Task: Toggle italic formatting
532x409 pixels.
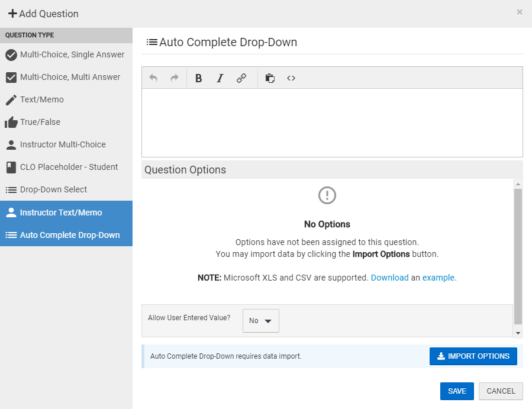Action: pos(220,78)
